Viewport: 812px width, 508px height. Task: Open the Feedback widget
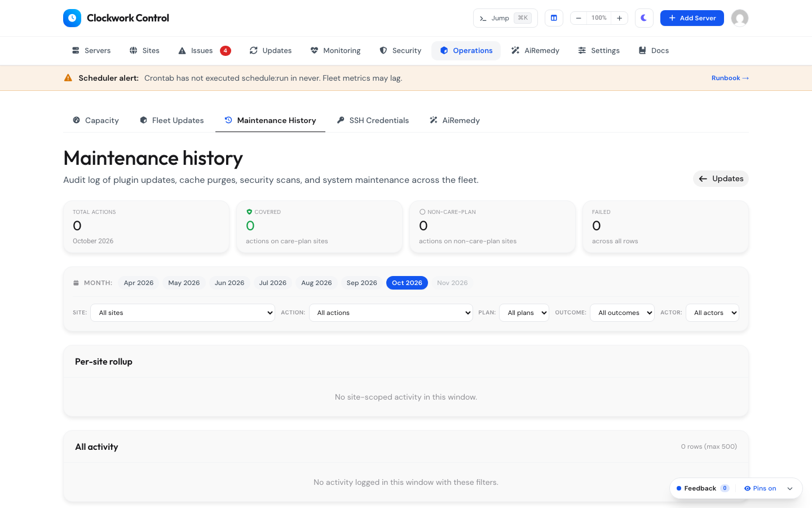(703, 488)
